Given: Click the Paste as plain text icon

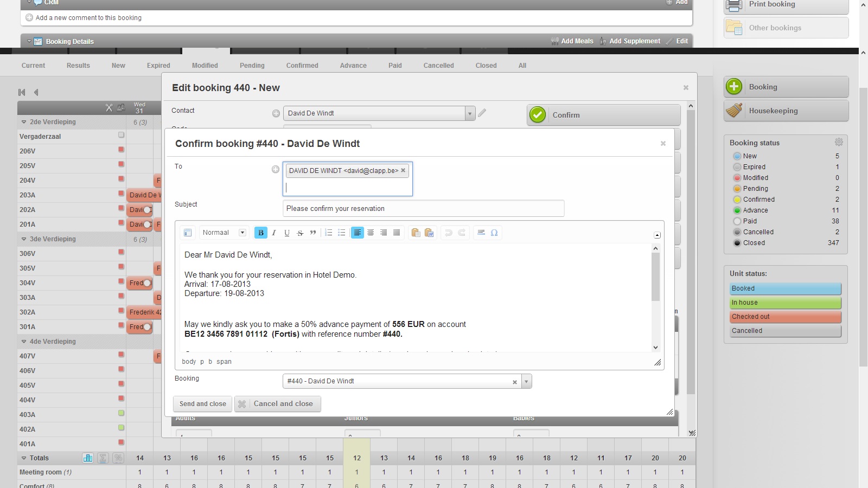Looking at the screenshot, I should pyautogui.click(x=416, y=233).
